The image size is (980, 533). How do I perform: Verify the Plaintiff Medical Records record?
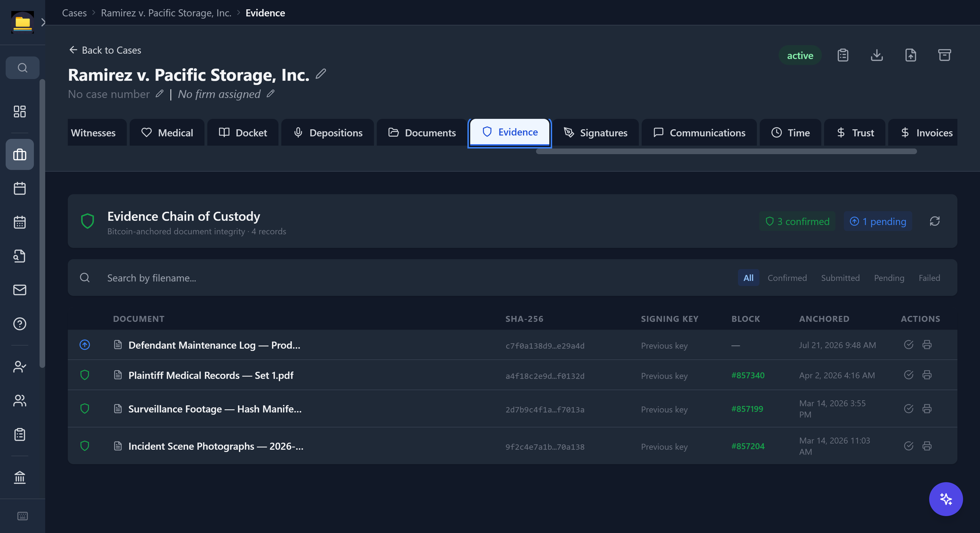[x=909, y=375]
